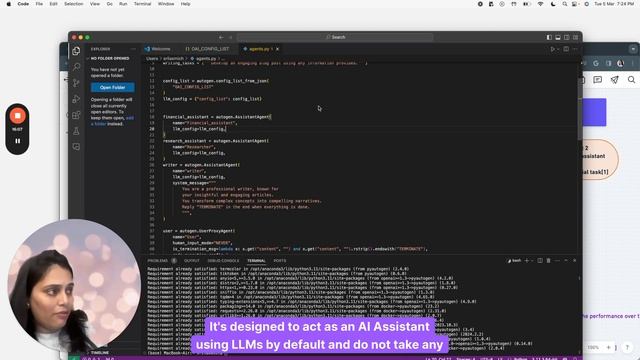
Task: Open the Selection menu
Action: 73,4
